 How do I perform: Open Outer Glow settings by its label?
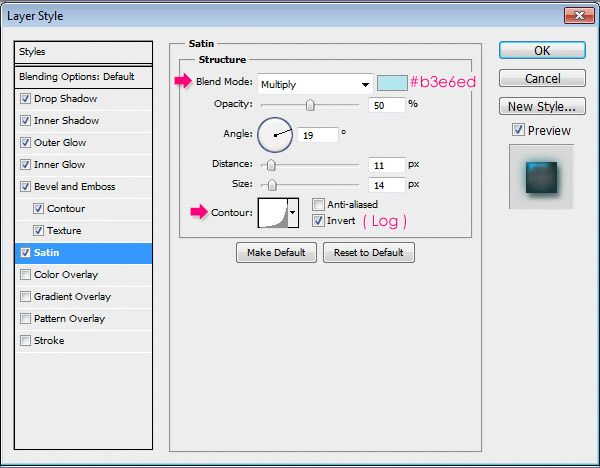coord(60,143)
